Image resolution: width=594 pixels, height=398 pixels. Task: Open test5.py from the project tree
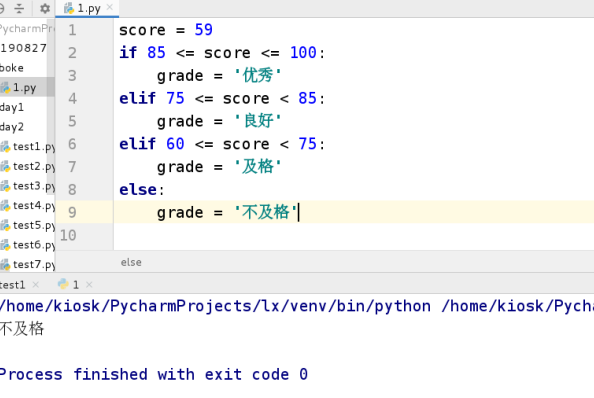pyautogui.click(x=34, y=225)
